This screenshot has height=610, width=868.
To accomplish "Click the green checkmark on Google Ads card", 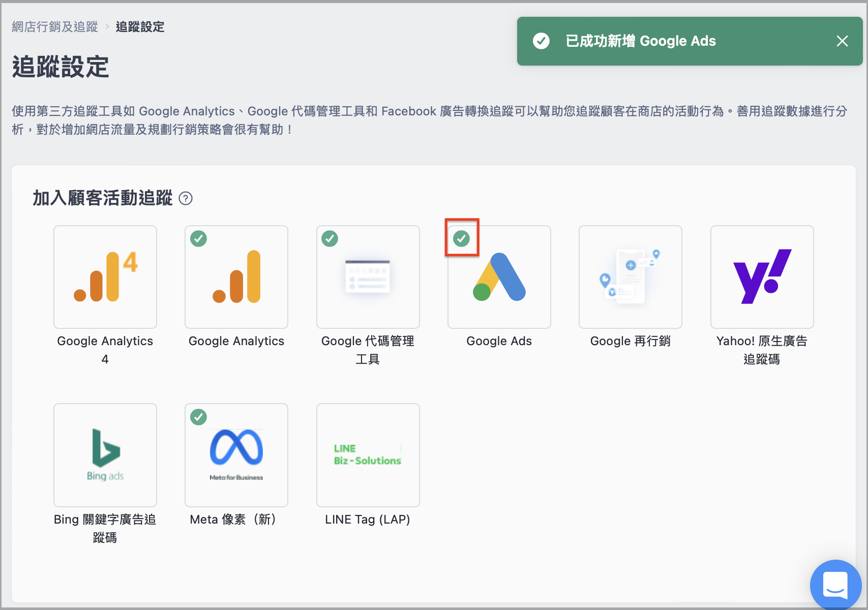I will [462, 238].
